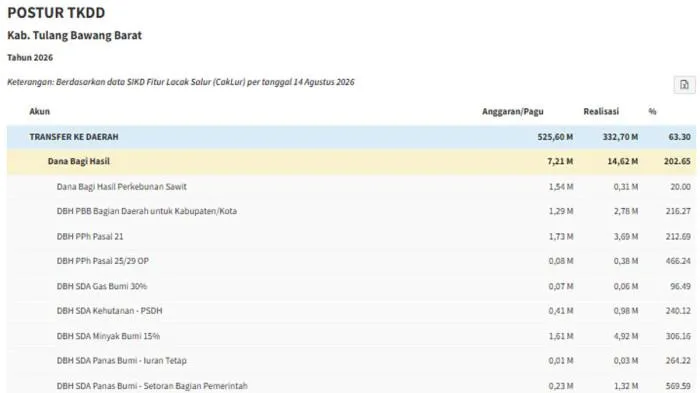Click the 3,69 M realization for PPh Pasal 21
700x393 pixels.
pyautogui.click(x=625, y=236)
